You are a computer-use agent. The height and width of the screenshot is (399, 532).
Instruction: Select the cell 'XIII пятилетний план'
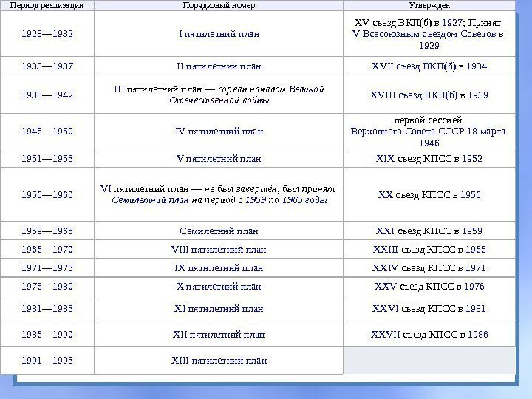pyautogui.click(x=219, y=361)
